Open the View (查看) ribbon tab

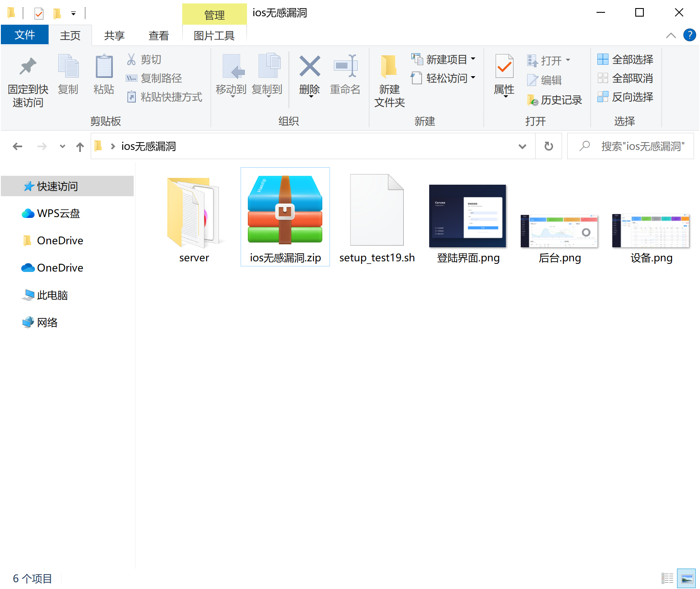[159, 36]
